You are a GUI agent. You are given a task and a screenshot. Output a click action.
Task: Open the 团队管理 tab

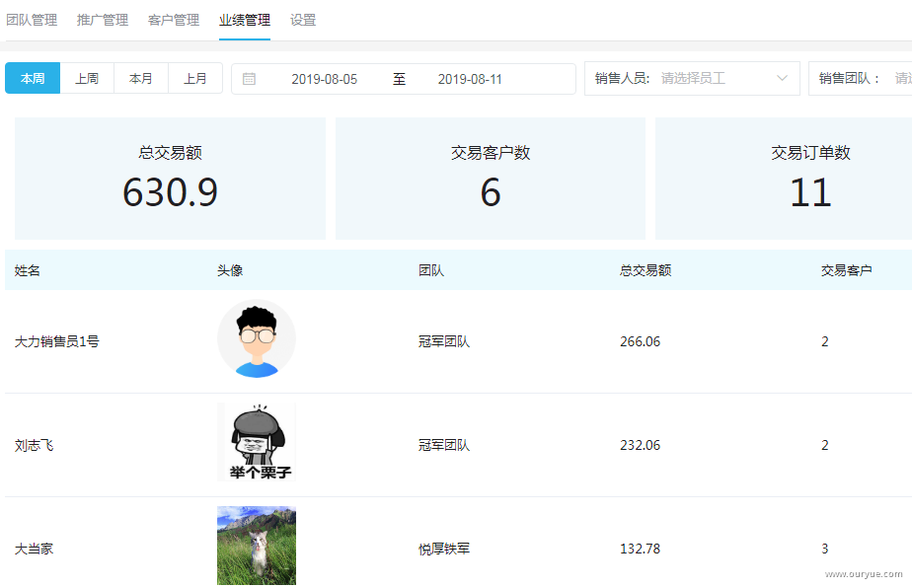[32, 20]
